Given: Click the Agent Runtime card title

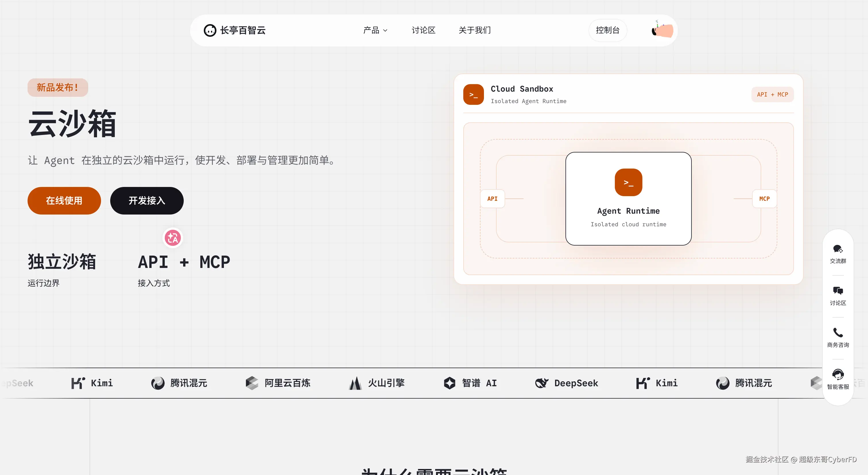Looking at the screenshot, I should [628, 211].
